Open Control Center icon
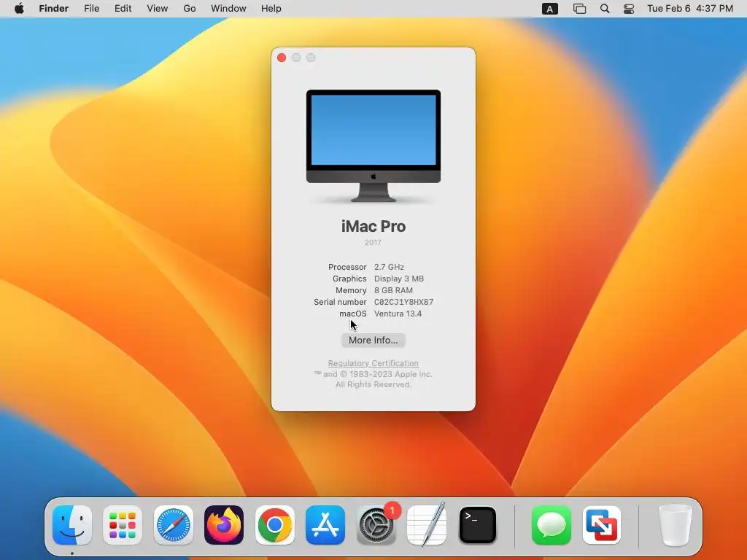The image size is (747, 560). coord(629,9)
